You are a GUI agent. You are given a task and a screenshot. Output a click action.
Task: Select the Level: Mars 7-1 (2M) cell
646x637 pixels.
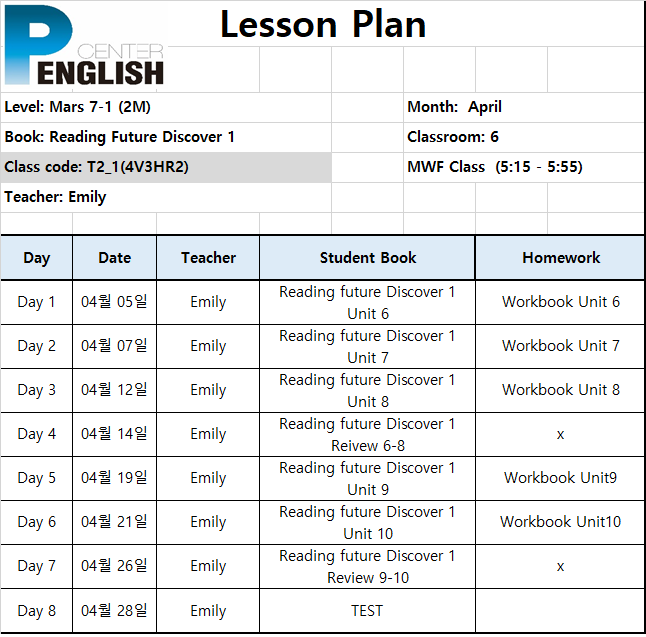[166, 107]
